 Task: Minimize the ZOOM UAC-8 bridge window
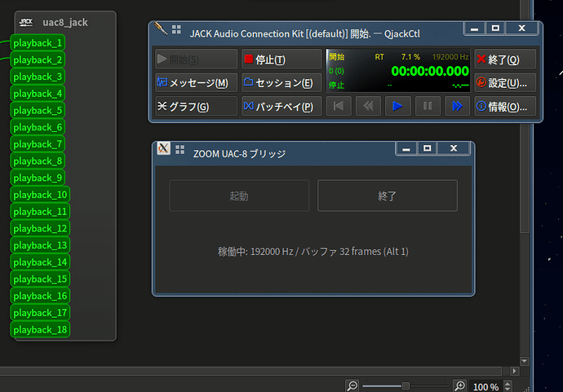pos(406,148)
